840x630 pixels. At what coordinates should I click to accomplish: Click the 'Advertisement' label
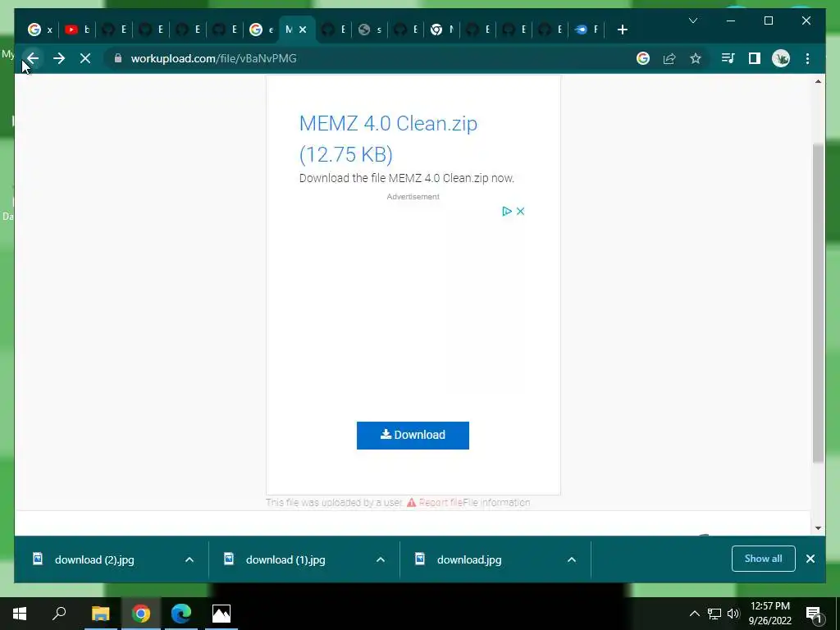[x=413, y=197]
